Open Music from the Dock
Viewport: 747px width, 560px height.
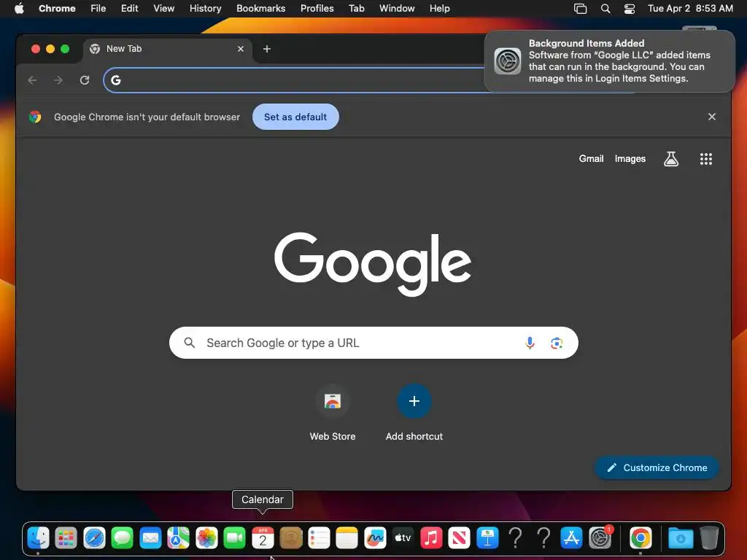[x=431, y=538]
